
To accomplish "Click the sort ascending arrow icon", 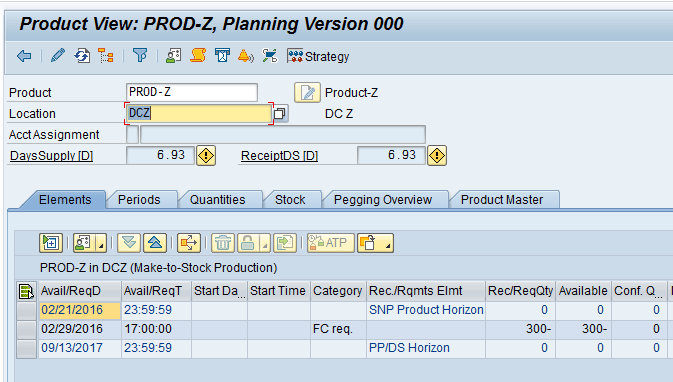I will click(155, 243).
